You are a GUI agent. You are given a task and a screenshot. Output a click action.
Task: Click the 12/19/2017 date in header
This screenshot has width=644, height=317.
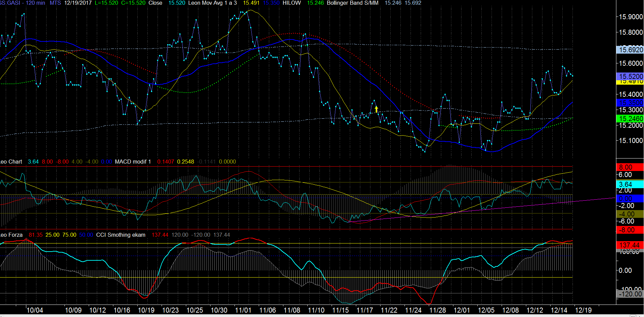[x=78, y=3]
